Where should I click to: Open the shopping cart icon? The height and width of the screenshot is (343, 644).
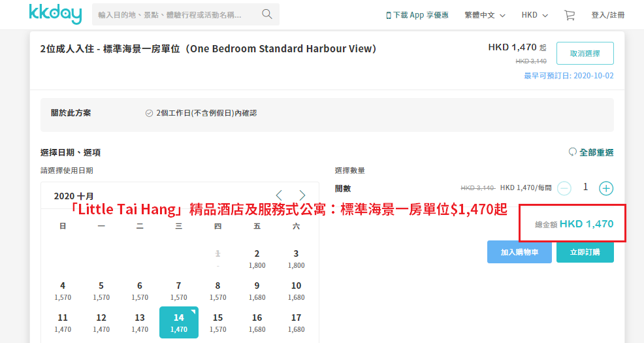[x=570, y=15]
